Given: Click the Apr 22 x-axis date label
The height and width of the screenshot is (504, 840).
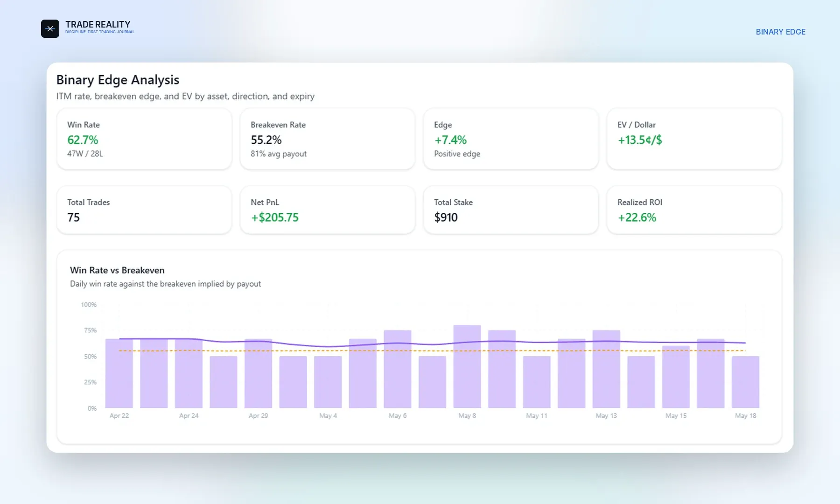Looking at the screenshot, I should [119, 416].
